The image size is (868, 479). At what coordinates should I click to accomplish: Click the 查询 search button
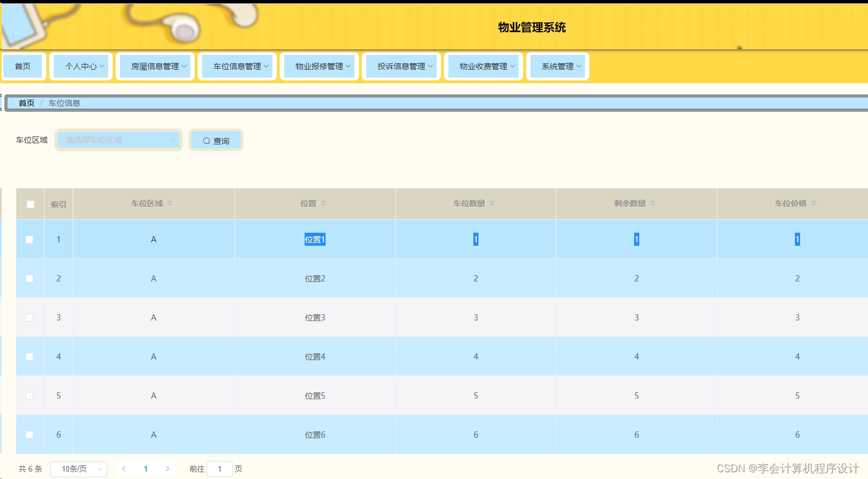[x=216, y=140]
